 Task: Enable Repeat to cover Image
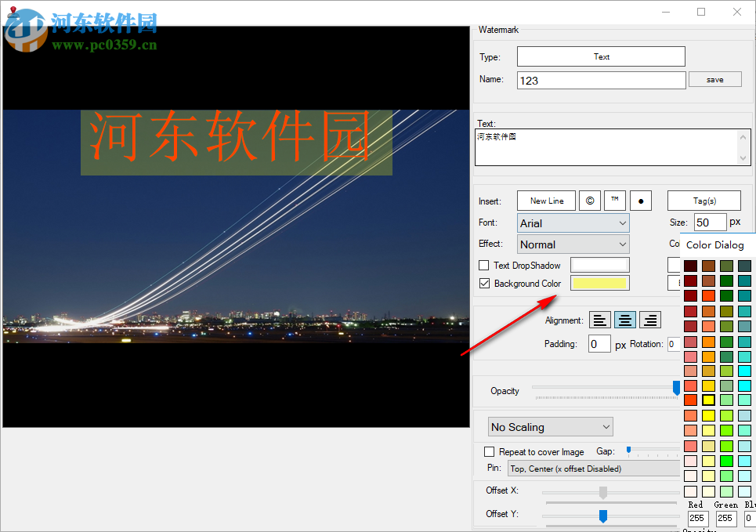click(x=489, y=451)
